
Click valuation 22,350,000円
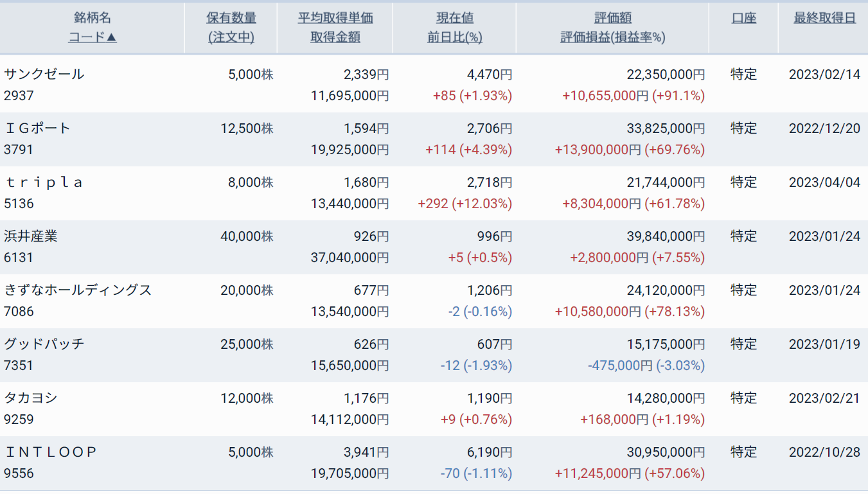[x=666, y=74]
